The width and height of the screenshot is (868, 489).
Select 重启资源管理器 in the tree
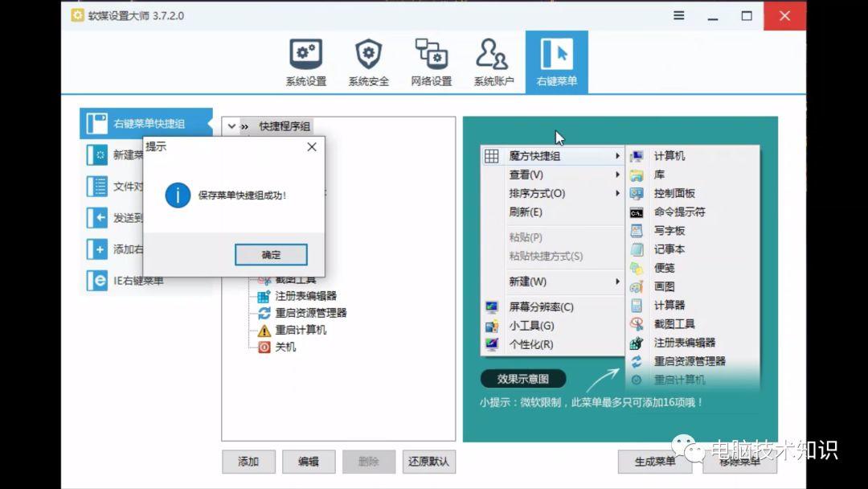pyautogui.click(x=311, y=313)
